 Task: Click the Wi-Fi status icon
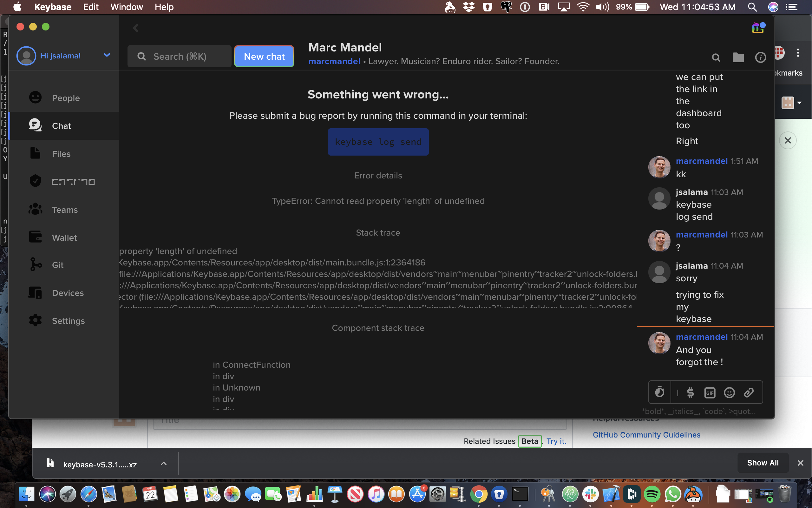tap(583, 7)
